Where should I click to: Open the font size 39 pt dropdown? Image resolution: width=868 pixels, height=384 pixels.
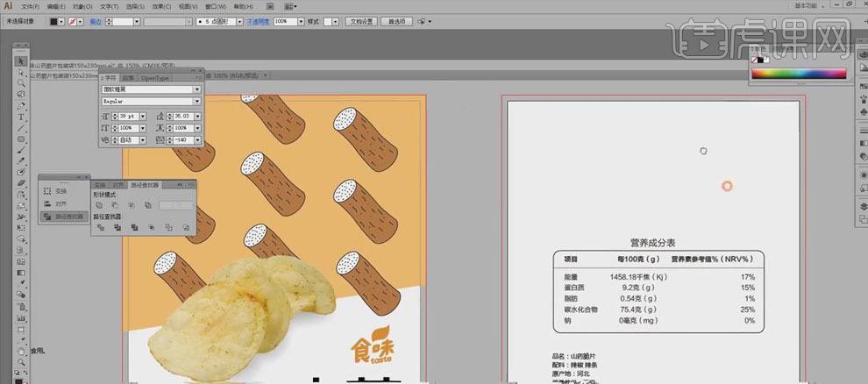click(x=143, y=117)
